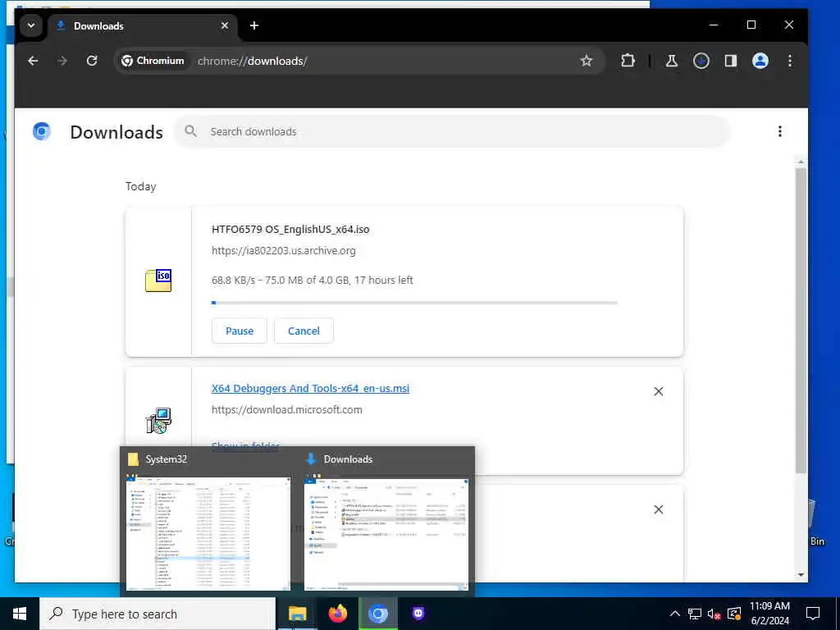Click the Chromium logo beside the Downloads heading
The image size is (840, 630).
pos(41,131)
